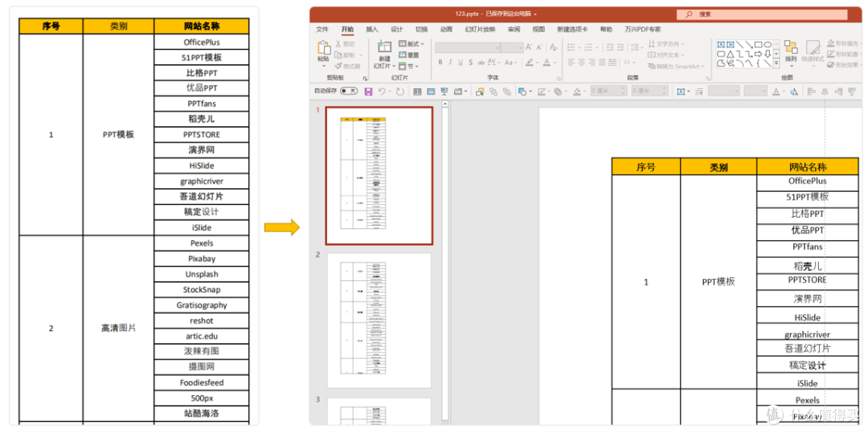Click the Start Slideshow presentation icon in quick toolbar
868x433 pixels.
[x=444, y=92]
